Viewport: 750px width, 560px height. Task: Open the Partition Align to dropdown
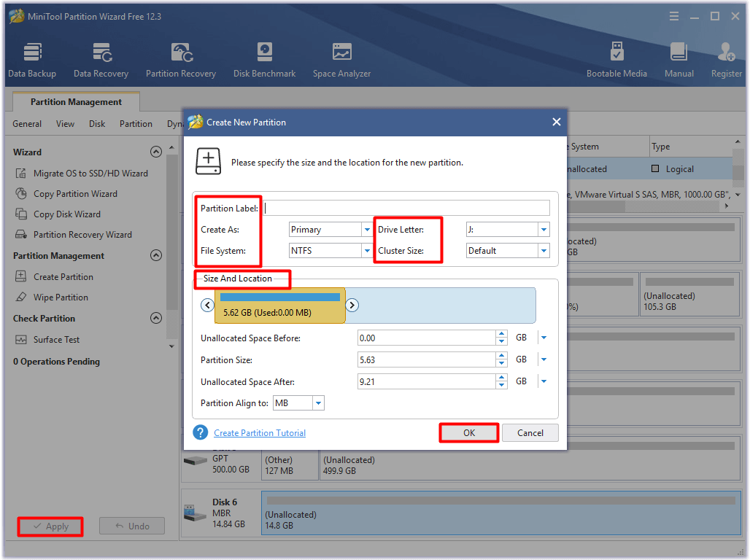click(x=319, y=403)
